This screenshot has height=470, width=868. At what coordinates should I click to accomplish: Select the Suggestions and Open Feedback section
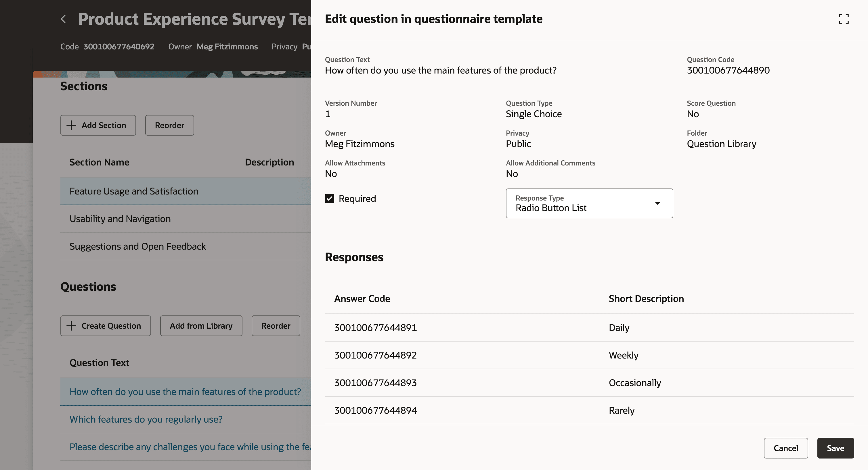pyautogui.click(x=137, y=246)
